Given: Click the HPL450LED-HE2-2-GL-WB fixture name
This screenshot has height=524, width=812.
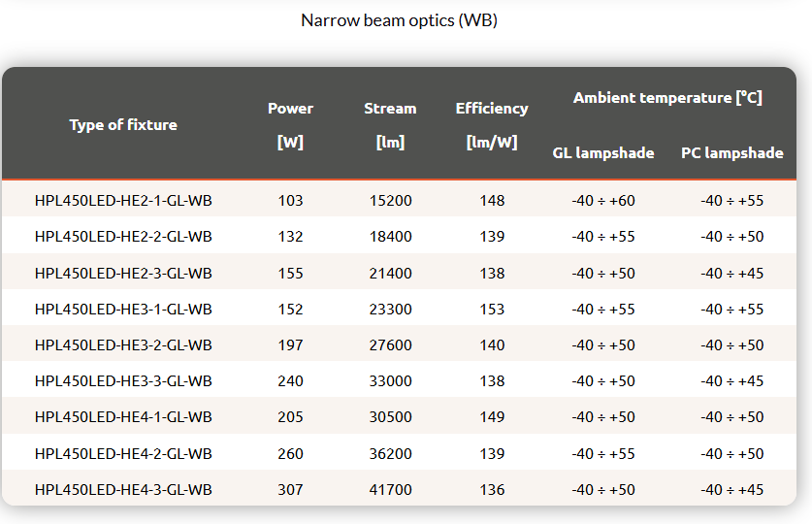Looking at the screenshot, I should pyautogui.click(x=123, y=237).
